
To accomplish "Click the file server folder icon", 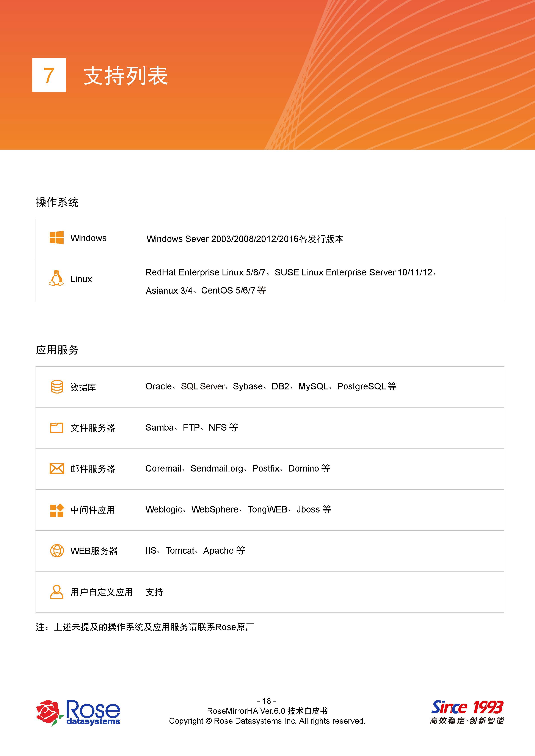I will click(56, 427).
